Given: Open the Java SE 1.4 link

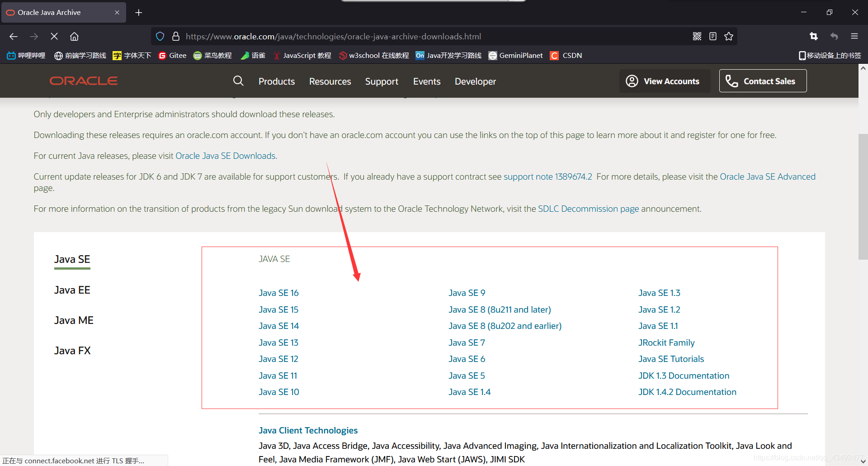Looking at the screenshot, I should click(469, 392).
